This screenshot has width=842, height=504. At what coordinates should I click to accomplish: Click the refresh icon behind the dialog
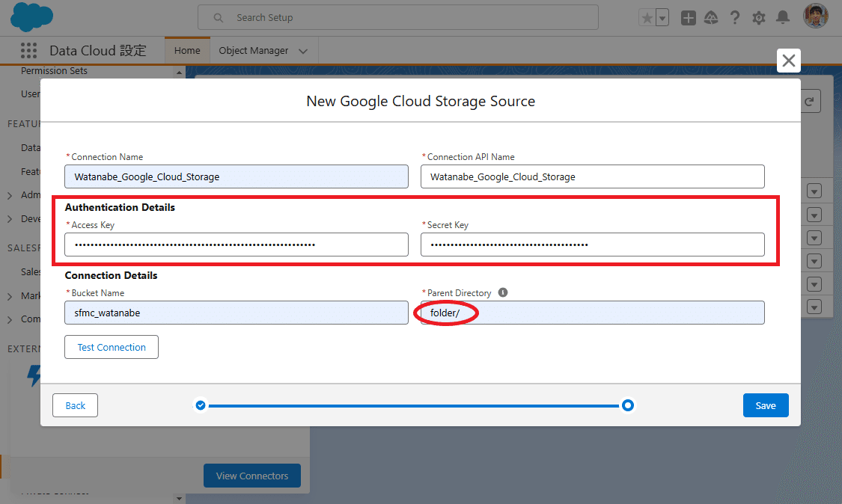(809, 102)
